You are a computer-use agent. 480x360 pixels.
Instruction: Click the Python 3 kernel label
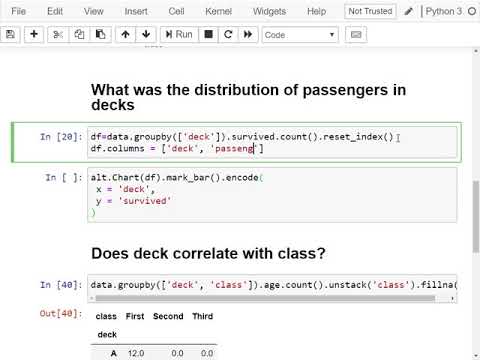point(444,11)
